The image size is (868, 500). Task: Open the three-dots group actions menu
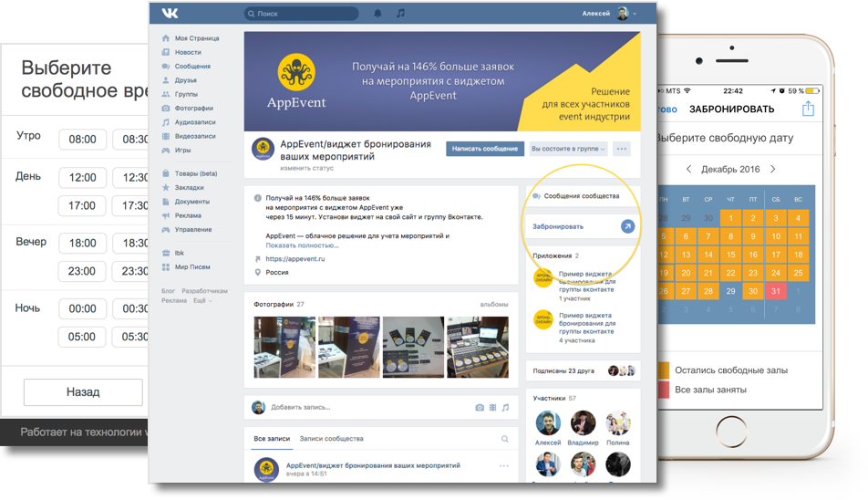click(x=622, y=149)
